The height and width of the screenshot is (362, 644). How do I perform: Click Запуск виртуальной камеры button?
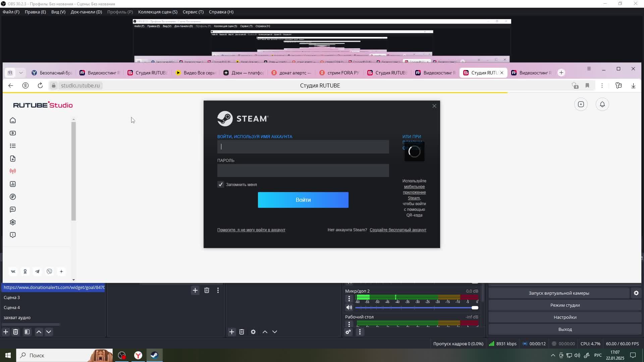click(x=559, y=293)
